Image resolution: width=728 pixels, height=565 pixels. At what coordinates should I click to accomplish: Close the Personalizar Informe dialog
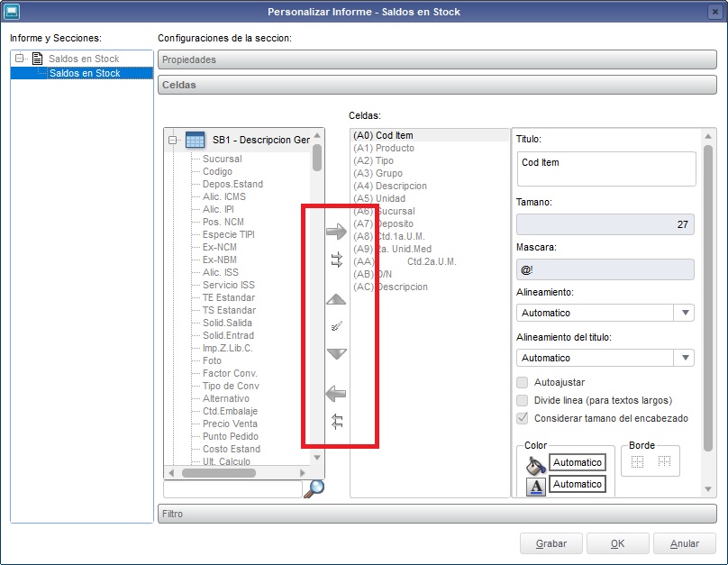(715, 12)
